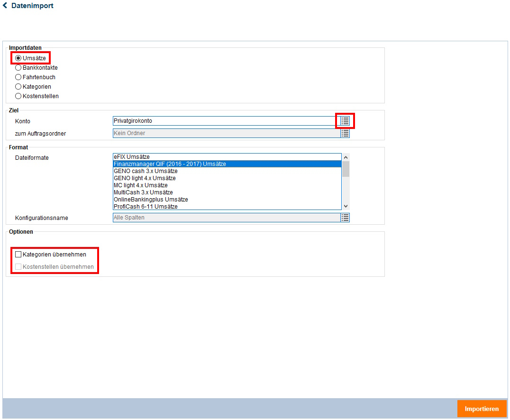Screen dimensions: 510x420
Task: Enable Kategorien übernehmen checkbox
Action: 18,255
